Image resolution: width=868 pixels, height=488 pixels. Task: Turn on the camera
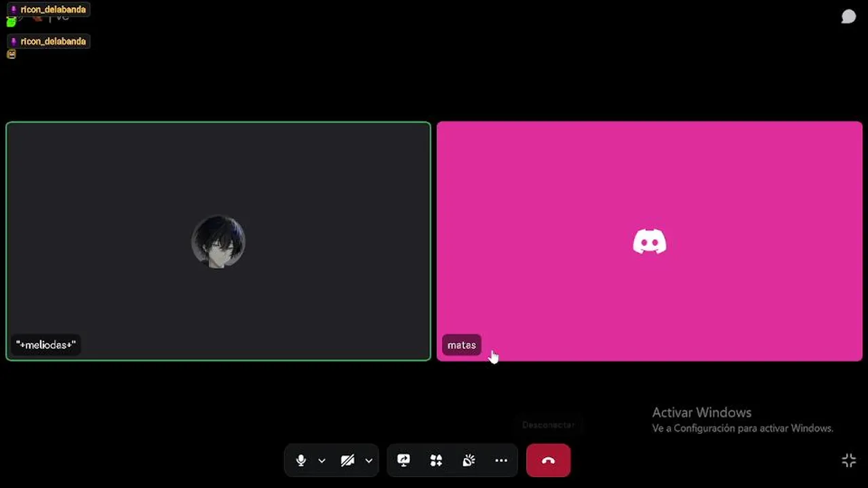point(347,461)
